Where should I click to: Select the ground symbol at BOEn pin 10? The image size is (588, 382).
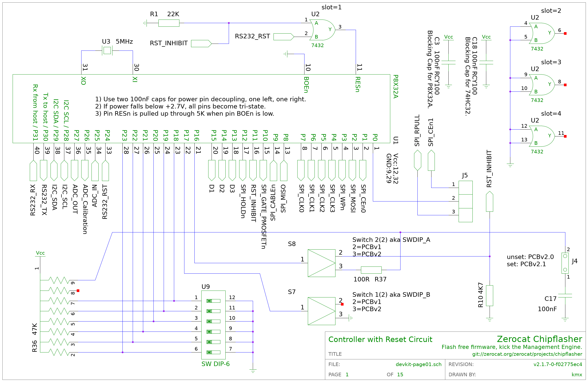(286, 54)
